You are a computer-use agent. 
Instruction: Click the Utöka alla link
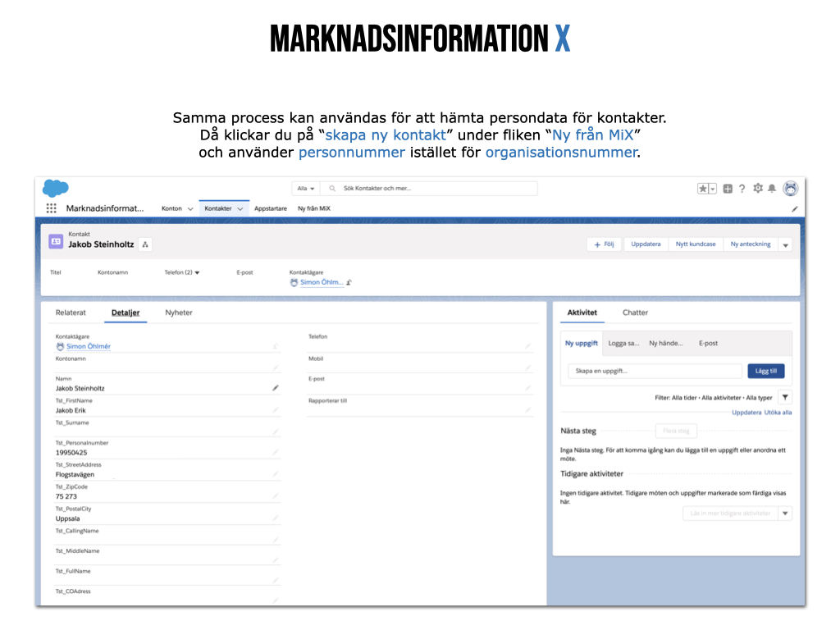(x=778, y=413)
